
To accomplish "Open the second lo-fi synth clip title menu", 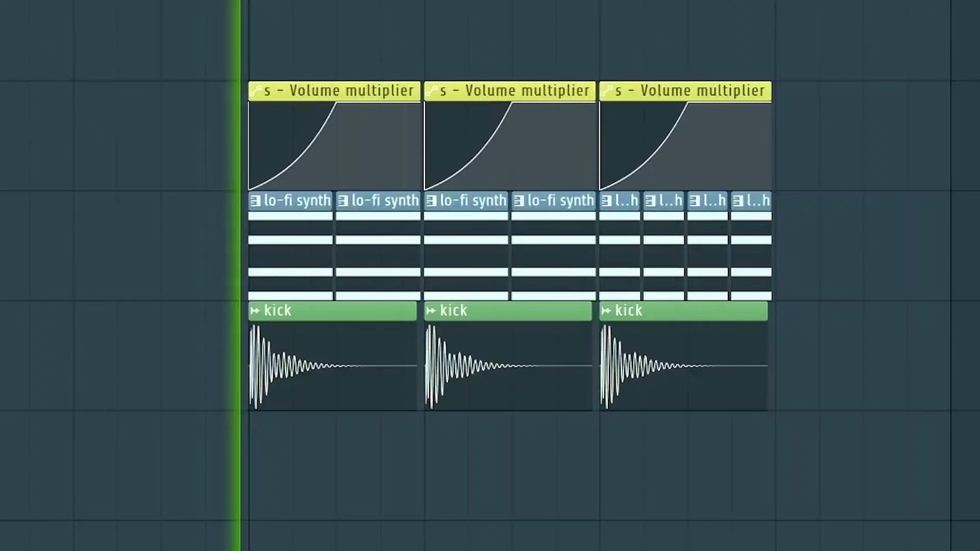I will tap(385, 201).
